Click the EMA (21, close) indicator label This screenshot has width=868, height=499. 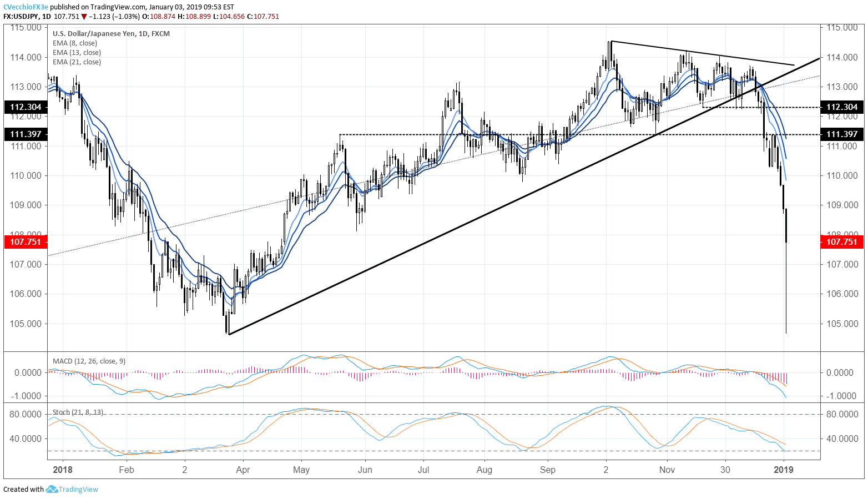77,62
